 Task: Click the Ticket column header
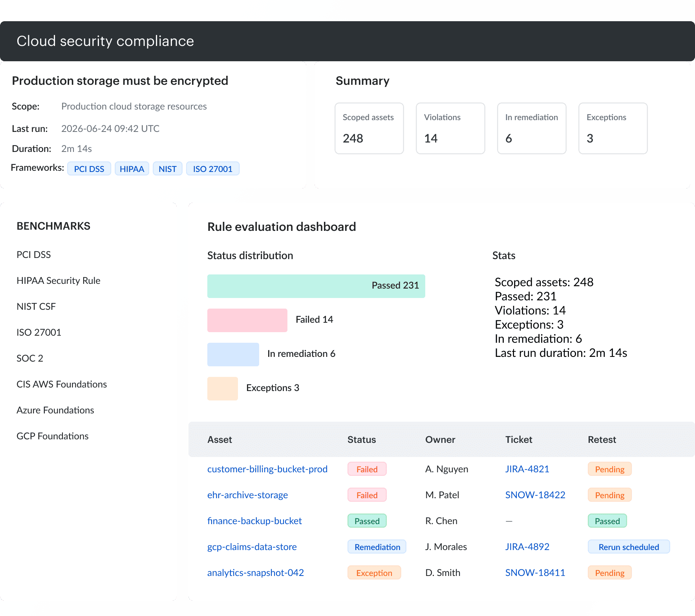click(519, 440)
